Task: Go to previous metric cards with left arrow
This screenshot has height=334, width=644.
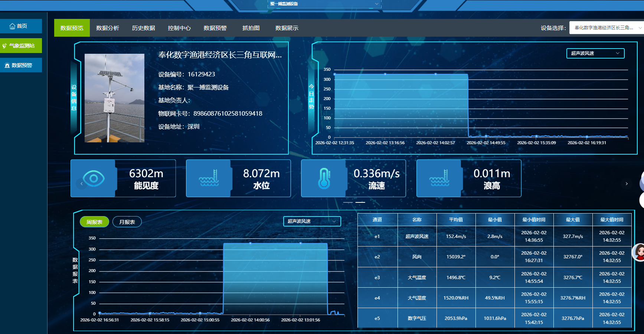Action: pyautogui.click(x=82, y=183)
